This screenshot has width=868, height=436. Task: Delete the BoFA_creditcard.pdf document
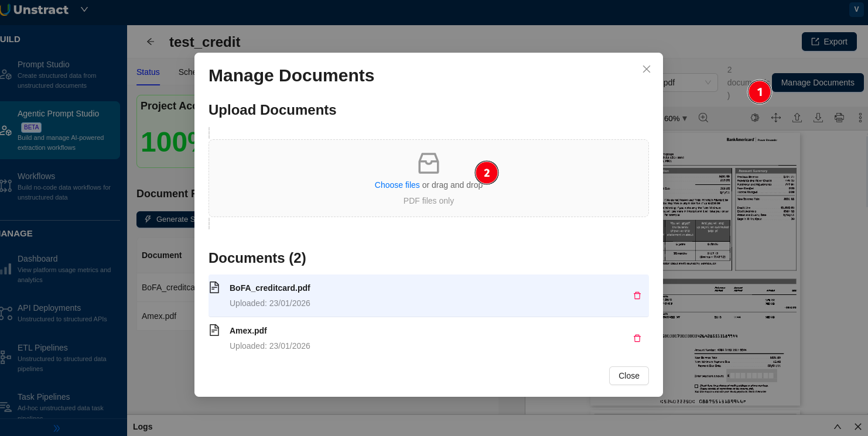pyautogui.click(x=637, y=296)
